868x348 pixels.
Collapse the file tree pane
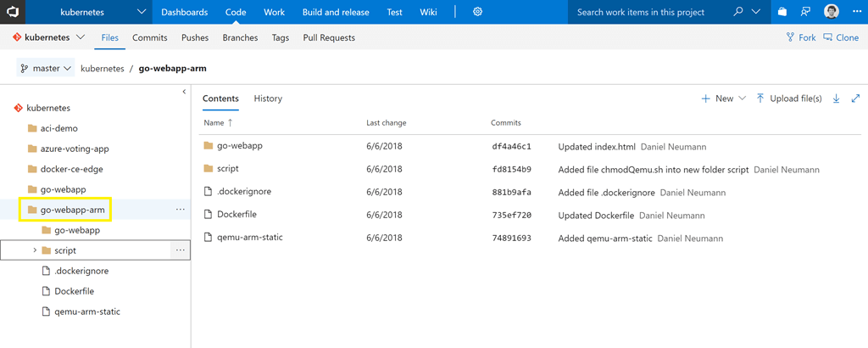[x=184, y=92]
